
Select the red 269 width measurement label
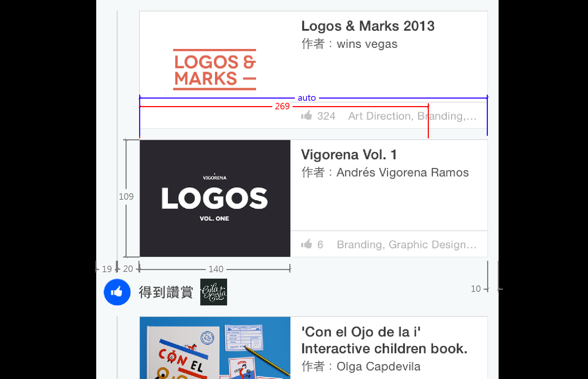[x=282, y=106]
